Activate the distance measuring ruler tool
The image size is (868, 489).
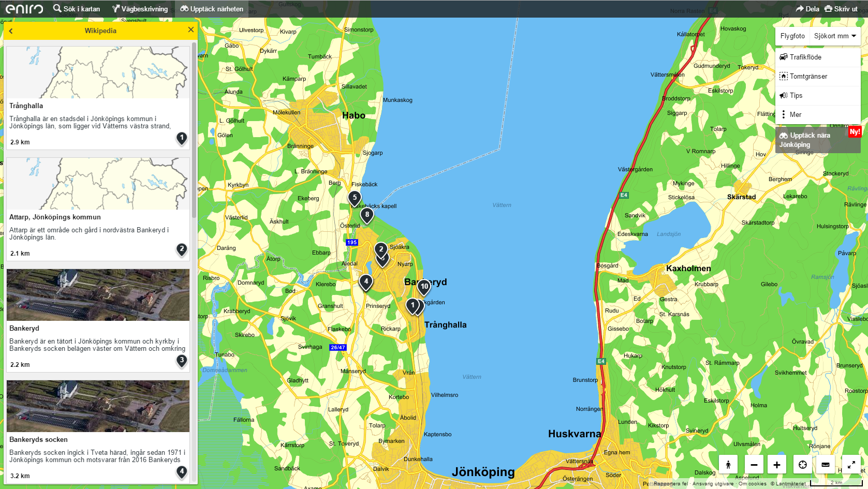pos(825,465)
